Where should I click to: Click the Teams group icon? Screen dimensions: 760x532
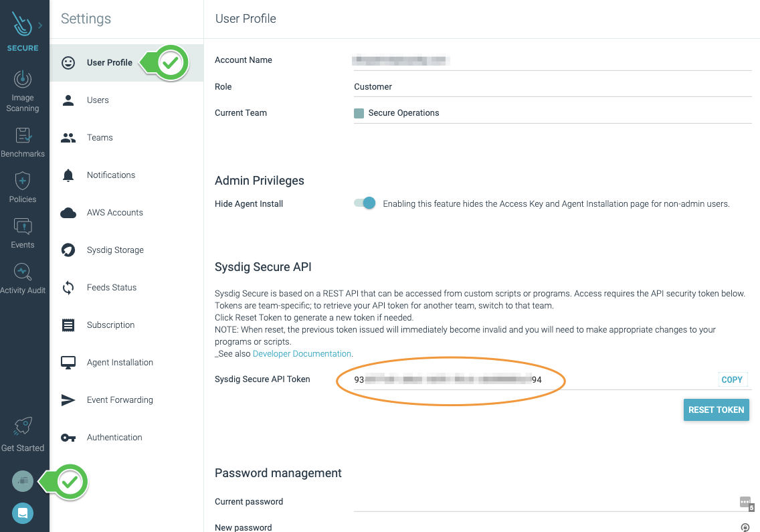pyautogui.click(x=68, y=138)
